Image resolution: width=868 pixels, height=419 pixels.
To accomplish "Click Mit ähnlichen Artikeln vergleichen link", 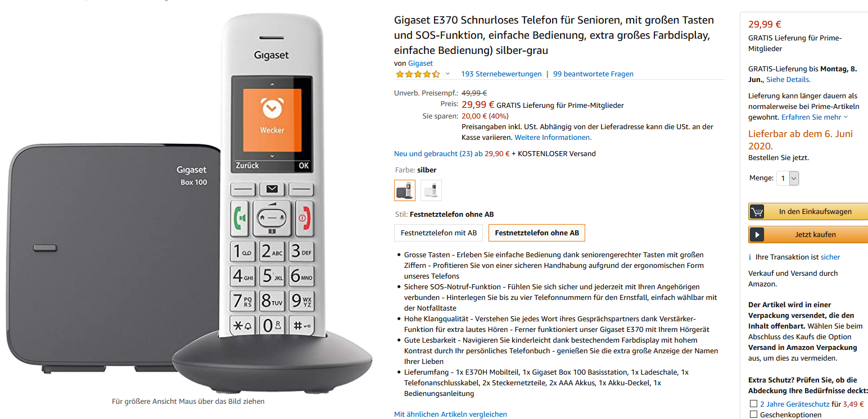I will 450,415.
